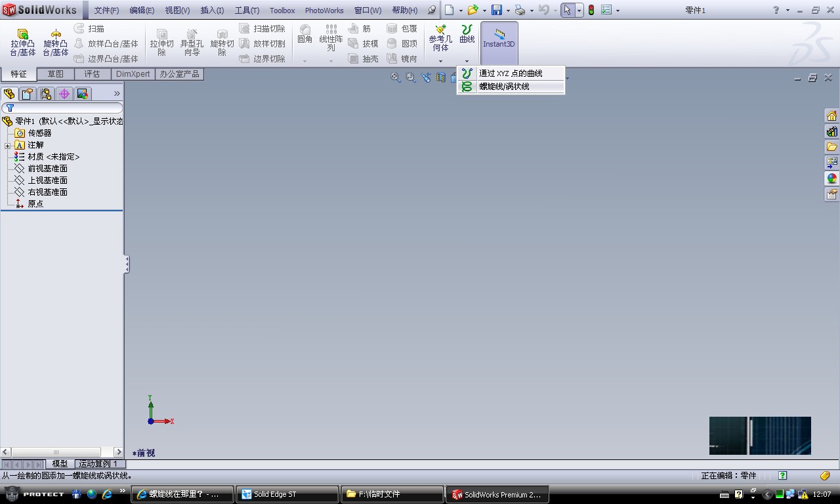Click the Fillet (圆角) tool
This screenshot has width=840, height=504.
tap(304, 34)
